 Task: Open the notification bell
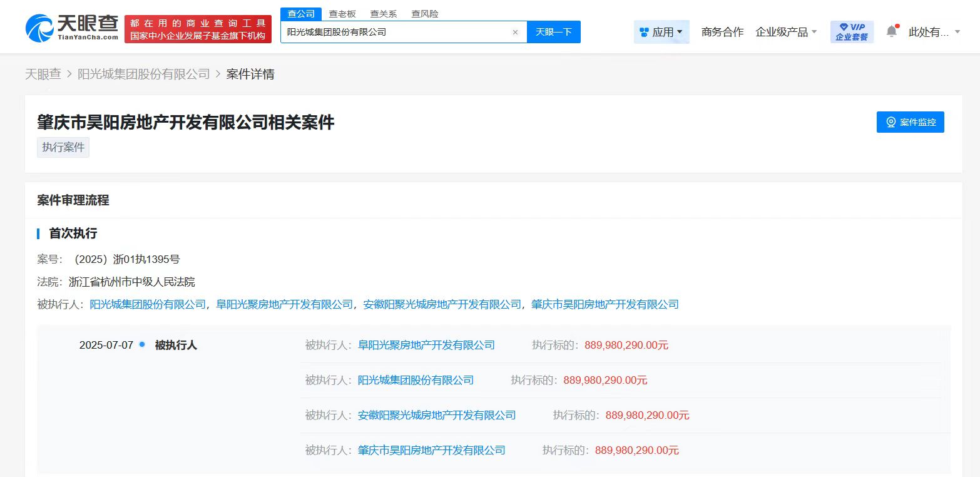[x=892, y=31]
